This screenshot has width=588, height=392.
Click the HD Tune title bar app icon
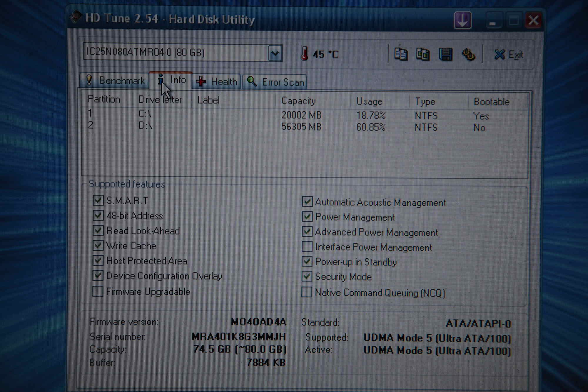pos(76,17)
